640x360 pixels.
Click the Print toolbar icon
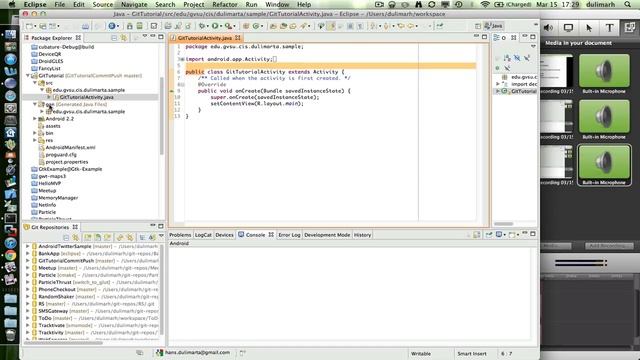pyautogui.click(x=85, y=26)
